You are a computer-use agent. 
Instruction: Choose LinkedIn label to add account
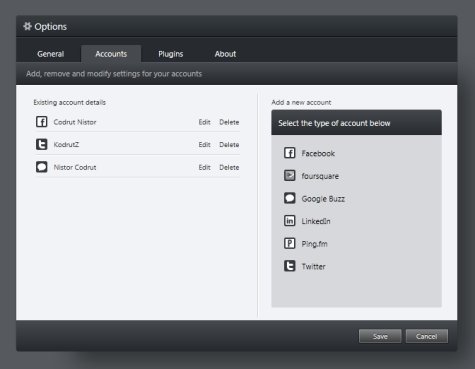click(316, 221)
